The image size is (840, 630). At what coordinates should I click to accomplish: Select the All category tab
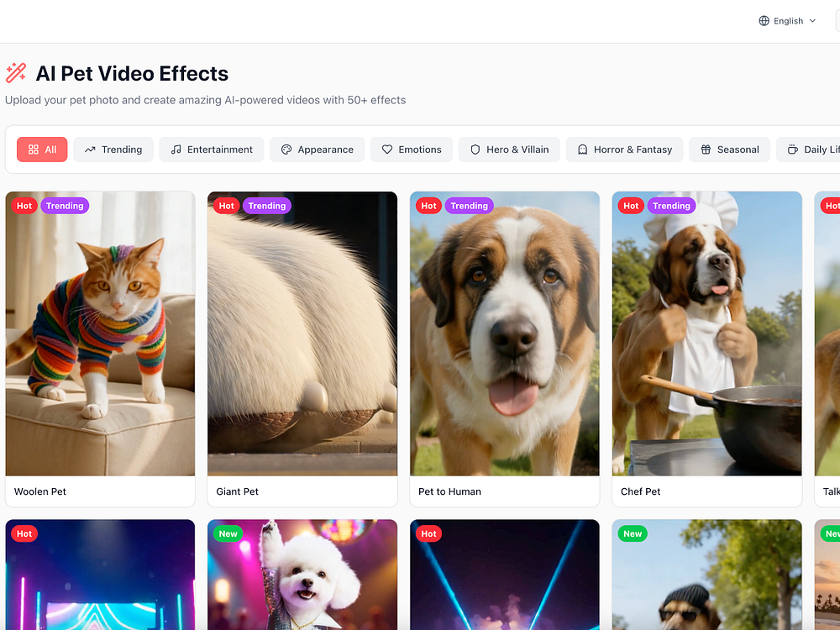[x=42, y=150]
